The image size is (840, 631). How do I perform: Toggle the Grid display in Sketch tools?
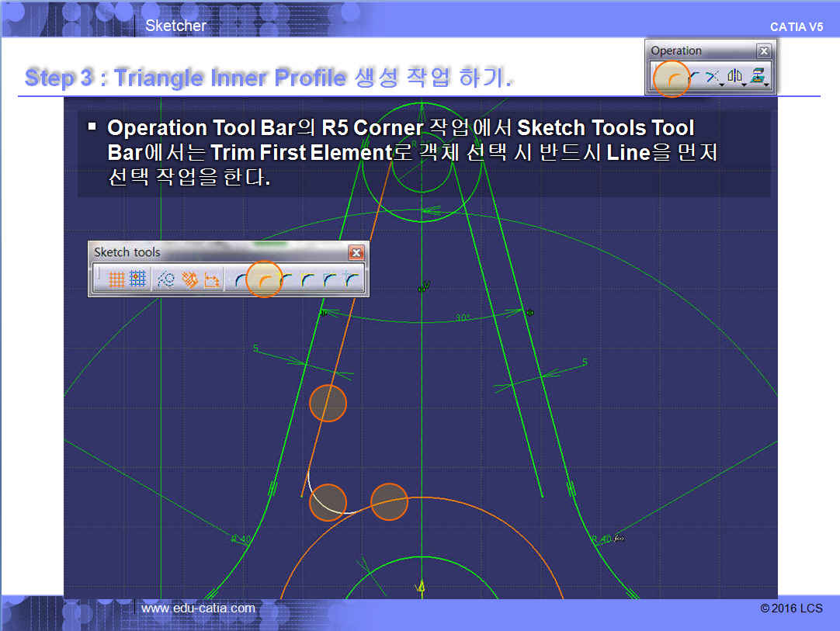116,280
